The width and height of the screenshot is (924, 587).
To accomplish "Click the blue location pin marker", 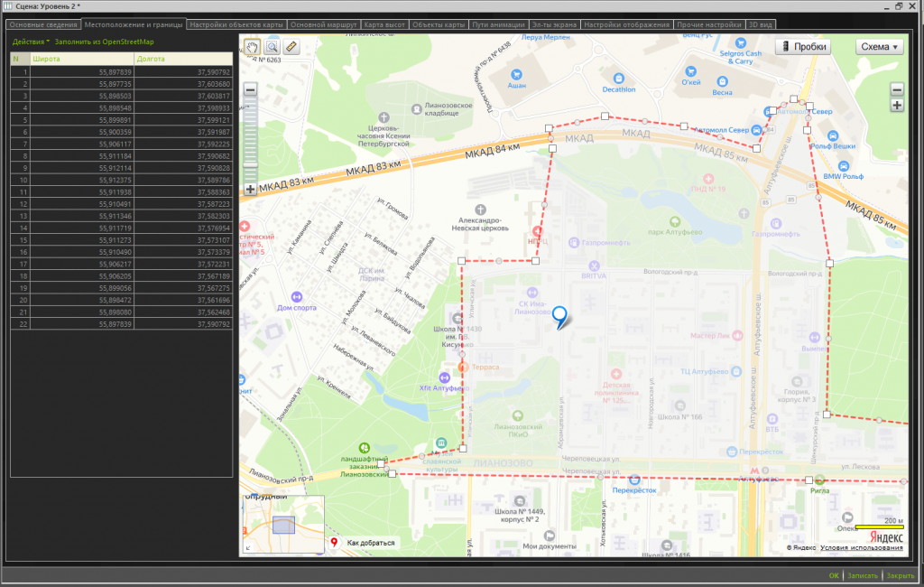I will (559, 317).
